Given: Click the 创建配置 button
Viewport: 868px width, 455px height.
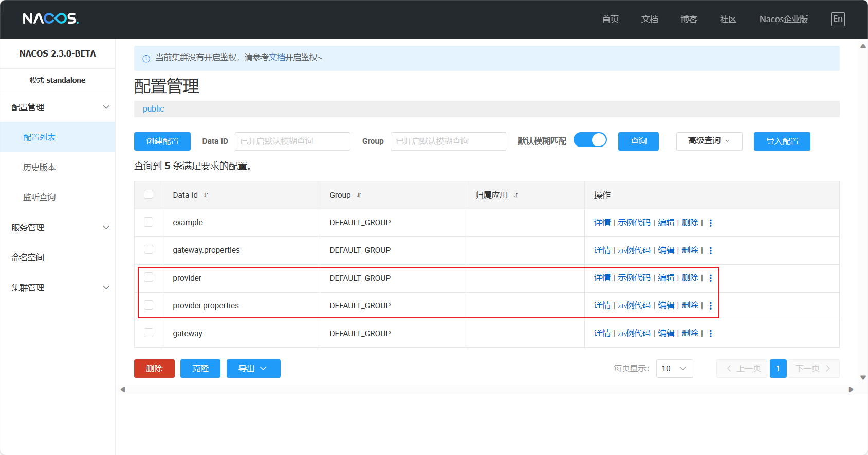Looking at the screenshot, I should pyautogui.click(x=162, y=141).
